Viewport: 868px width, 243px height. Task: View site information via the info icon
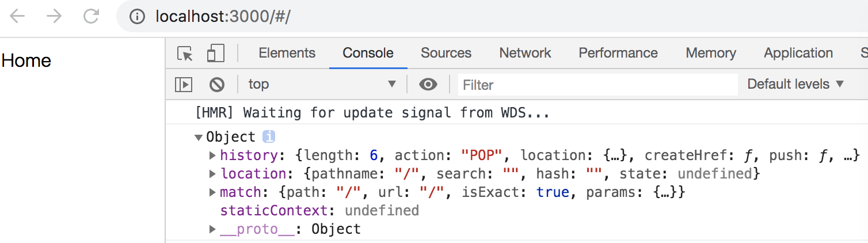tap(137, 17)
